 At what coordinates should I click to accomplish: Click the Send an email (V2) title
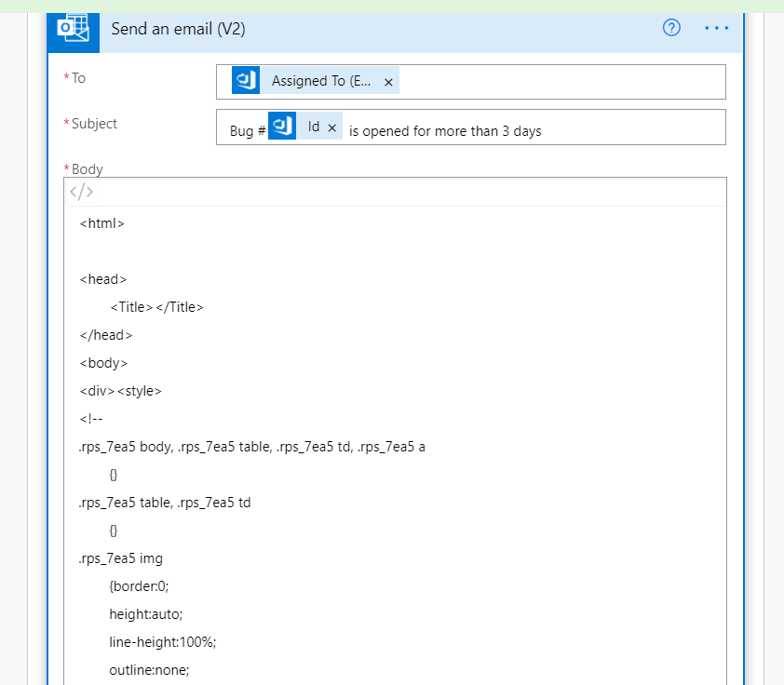(x=178, y=29)
